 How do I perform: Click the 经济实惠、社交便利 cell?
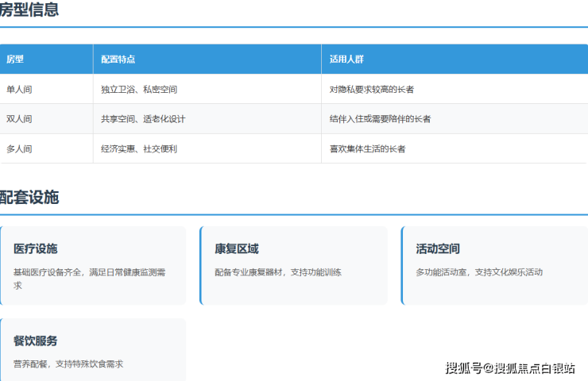pyautogui.click(x=139, y=148)
